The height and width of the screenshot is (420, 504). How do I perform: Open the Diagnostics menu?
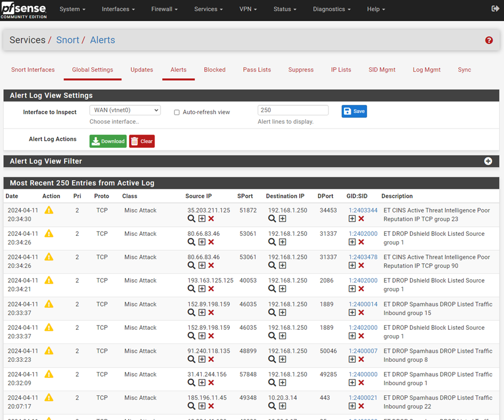331,9
